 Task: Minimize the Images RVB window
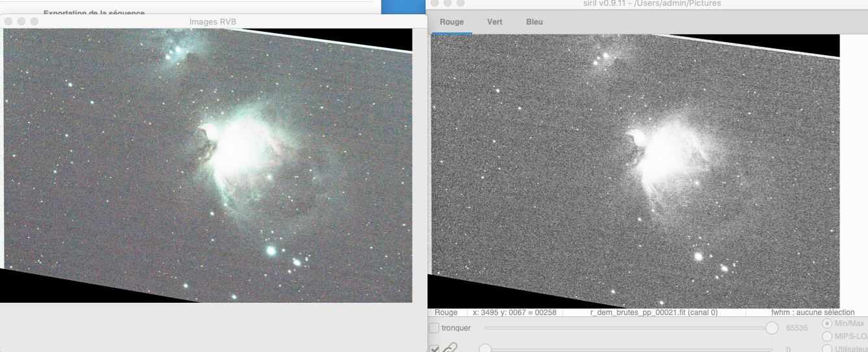click(21, 21)
